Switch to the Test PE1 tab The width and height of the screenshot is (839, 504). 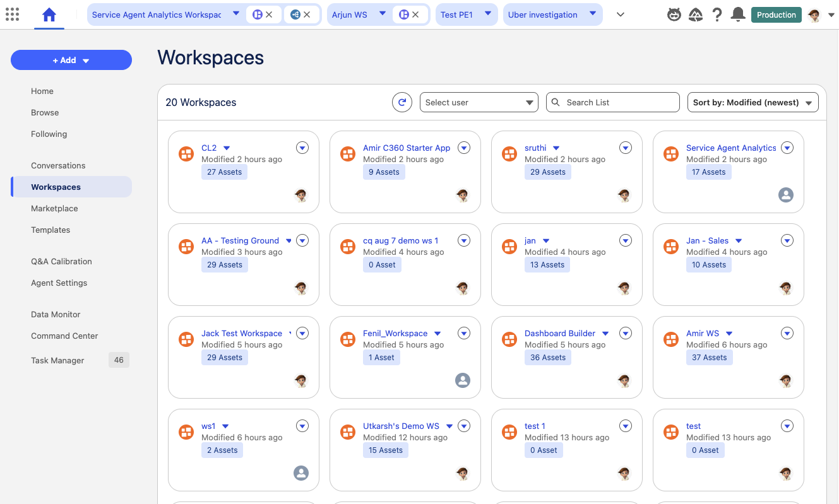click(x=456, y=15)
